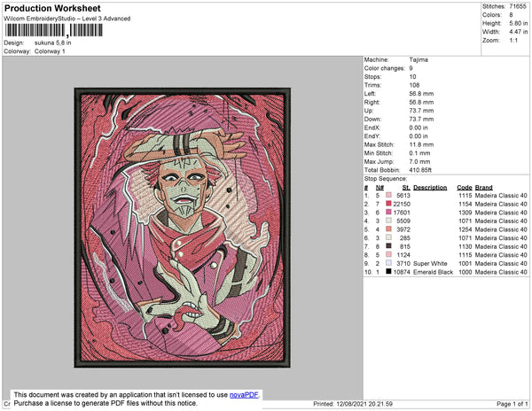Click the 'Right:' 56.8 mm value

click(421, 102)
